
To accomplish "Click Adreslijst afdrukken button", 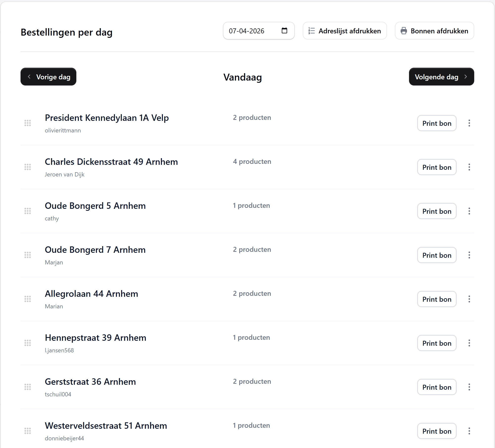I will 344,31.
